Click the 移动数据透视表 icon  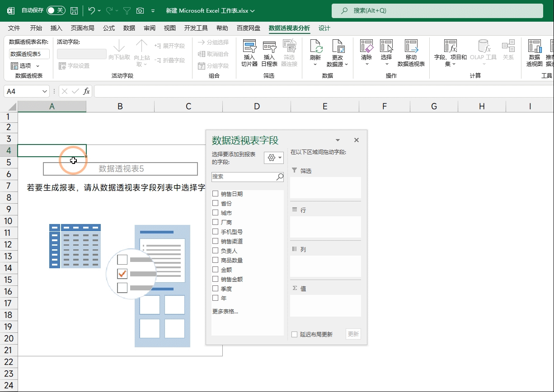(411, 47)
